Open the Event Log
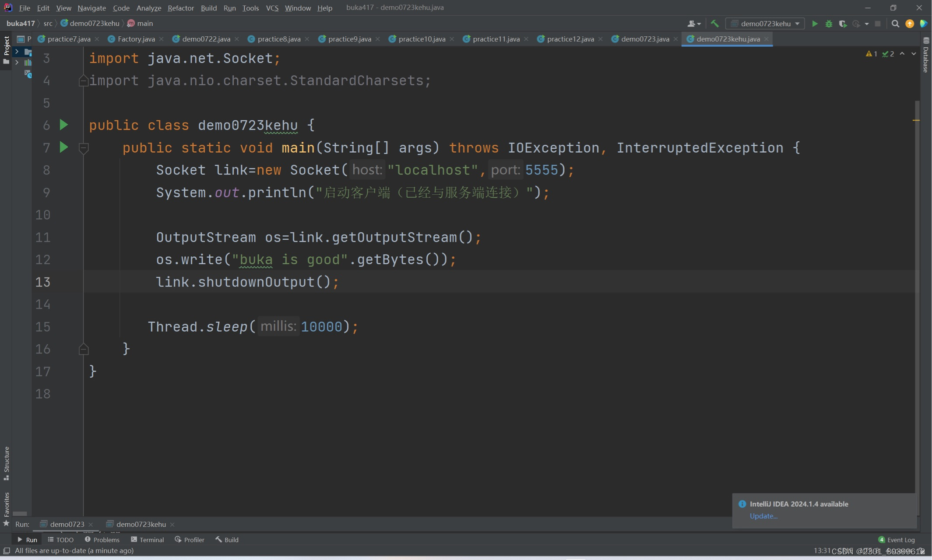Viewport: 932px width, 560px height. [897, 540]
